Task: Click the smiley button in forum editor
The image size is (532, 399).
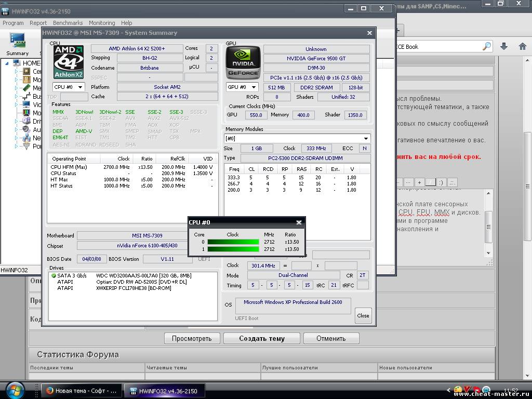Action: pos(442,182)
